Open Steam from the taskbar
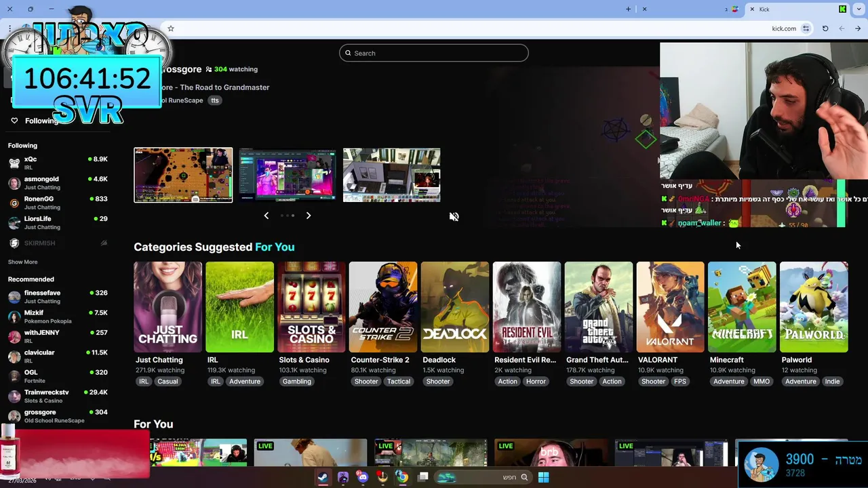Viewport: 868px width, 488px height. click(323, 477)
